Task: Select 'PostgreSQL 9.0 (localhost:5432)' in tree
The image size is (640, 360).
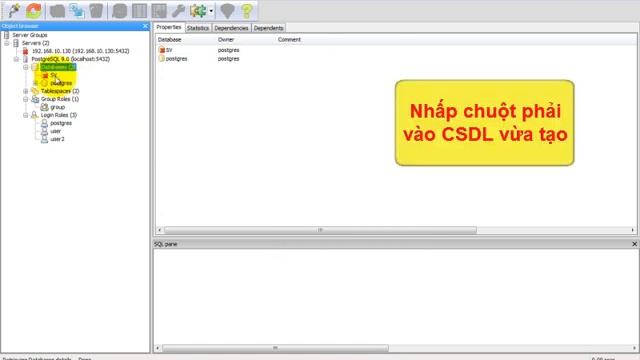Action: (x=70, y=59)
